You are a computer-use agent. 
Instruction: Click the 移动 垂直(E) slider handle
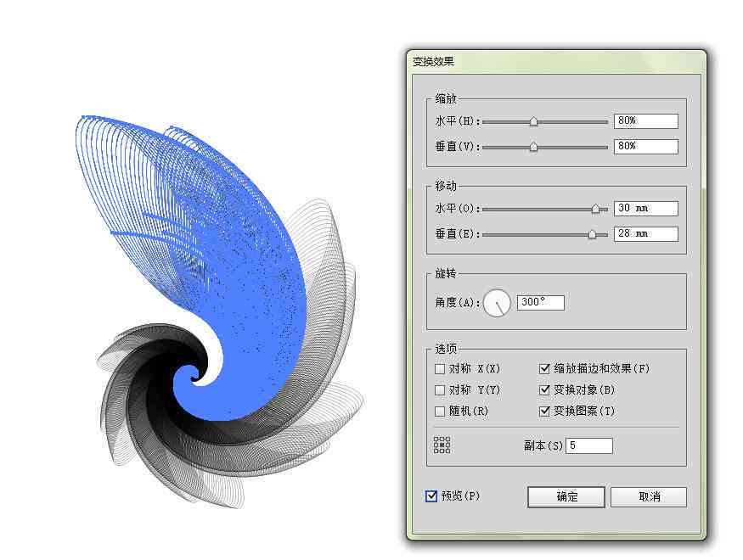coord(592,234)
